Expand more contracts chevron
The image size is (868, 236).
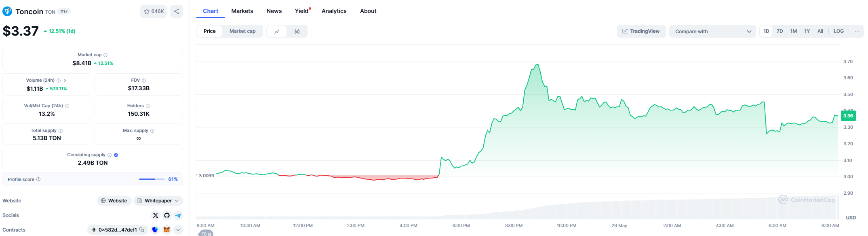pyautogui.click(x=178, y=230)
